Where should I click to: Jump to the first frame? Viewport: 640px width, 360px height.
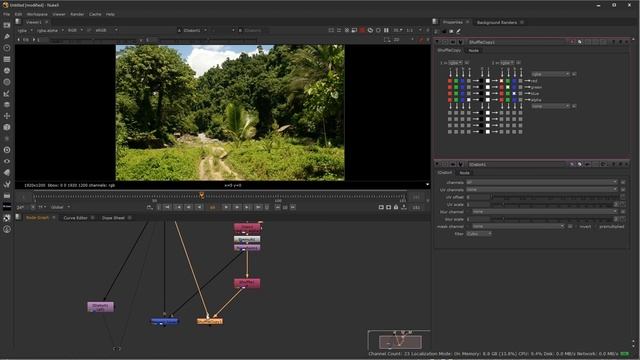167,207
